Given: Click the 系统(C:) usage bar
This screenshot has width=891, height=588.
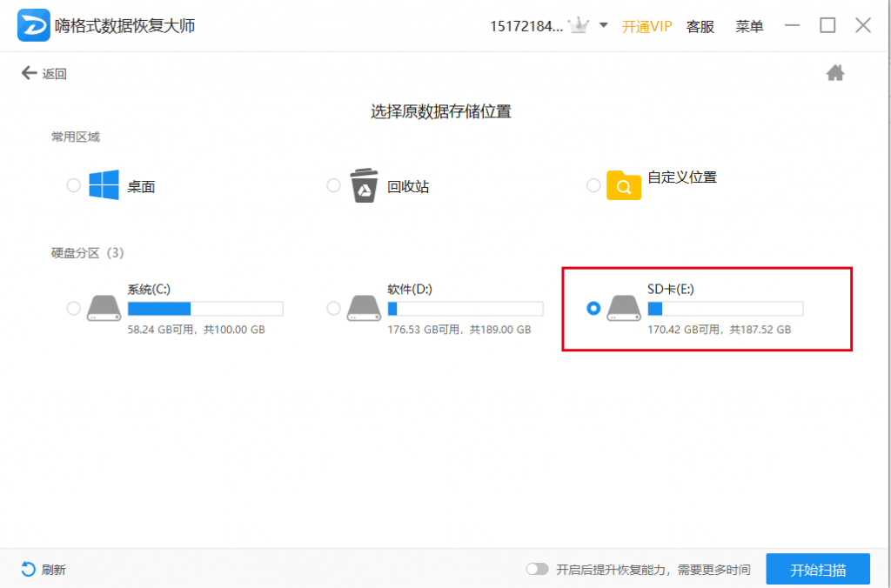Looking at the screenshot, I should click(x=205, y=309).
